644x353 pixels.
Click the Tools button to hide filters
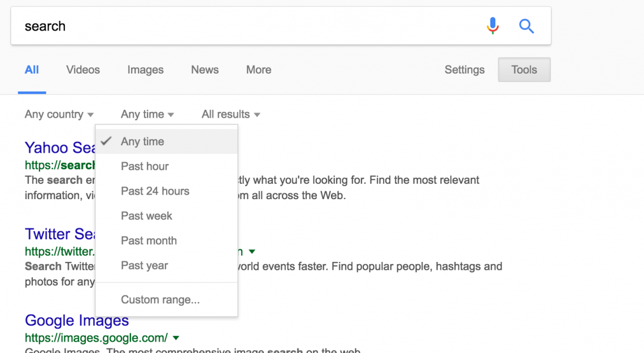[524, 70]
